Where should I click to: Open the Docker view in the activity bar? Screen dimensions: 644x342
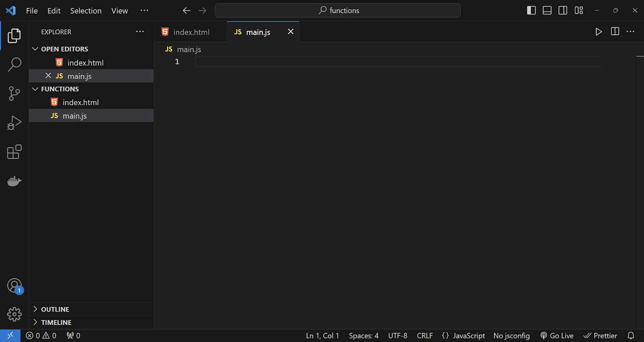tap(14, 181)
